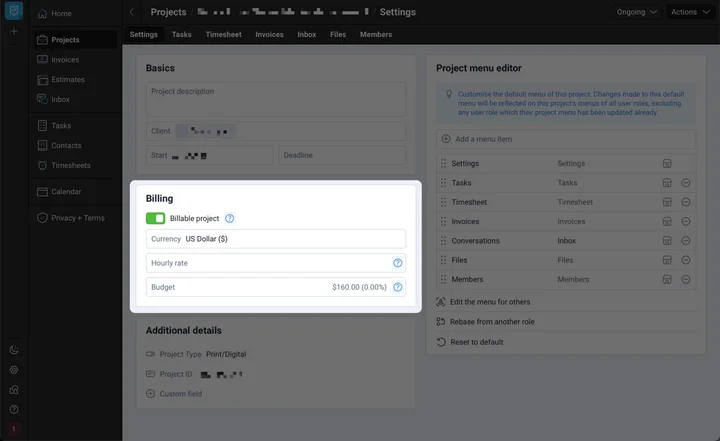720x441 pixels.
Task: Toggle dark mode moon icon in sidebar
Action: point(14,350)
